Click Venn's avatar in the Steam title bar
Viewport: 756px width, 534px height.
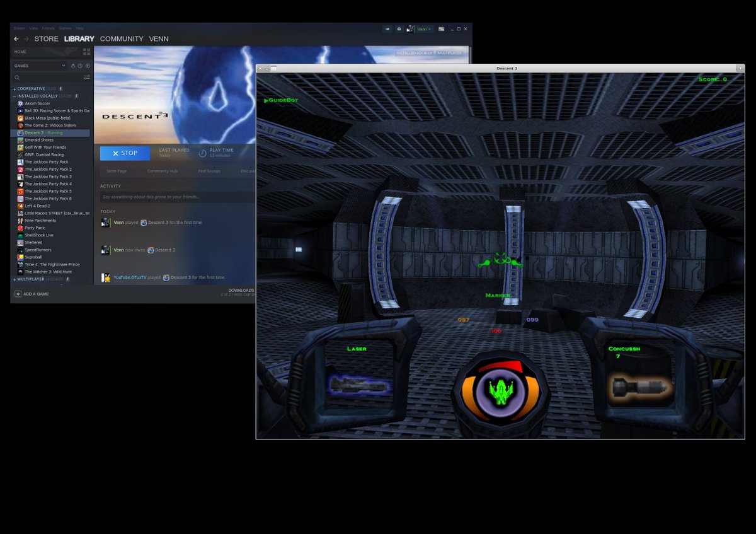[410, 29]
